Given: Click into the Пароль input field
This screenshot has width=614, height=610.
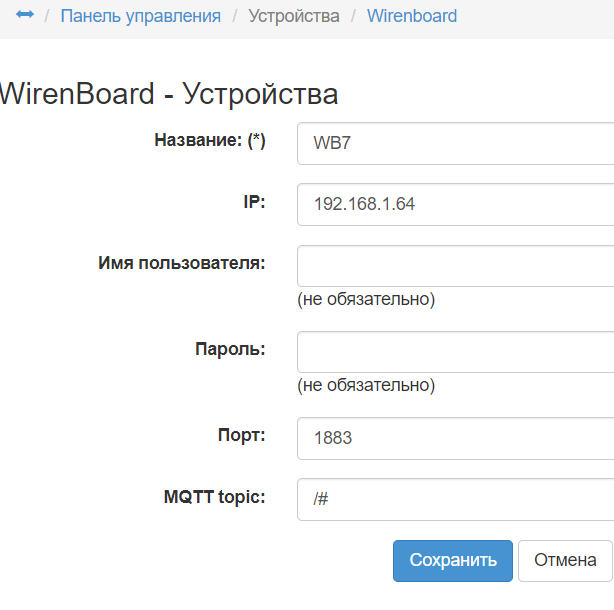Looking at the screenshot, I should point(455,352).
